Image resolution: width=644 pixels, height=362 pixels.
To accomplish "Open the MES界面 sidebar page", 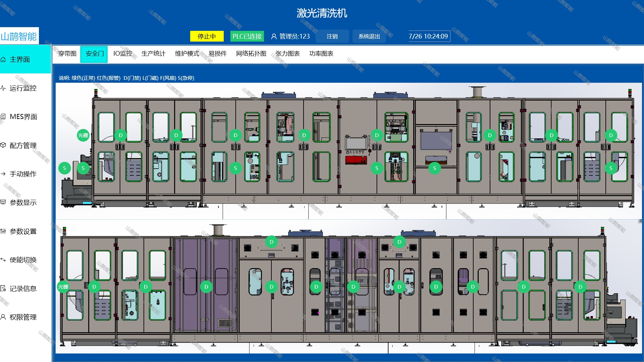I will coord(23,117).
